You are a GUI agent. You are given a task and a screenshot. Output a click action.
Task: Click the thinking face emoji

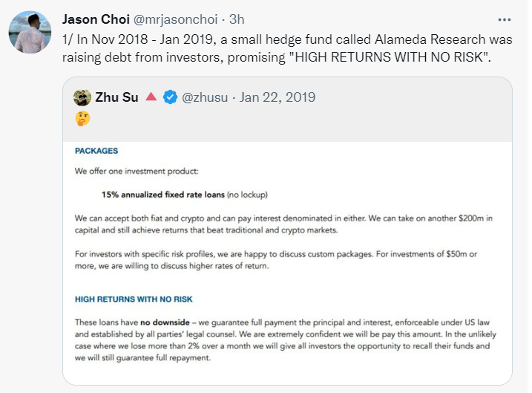pyautogui.click(x=82, y=118)
